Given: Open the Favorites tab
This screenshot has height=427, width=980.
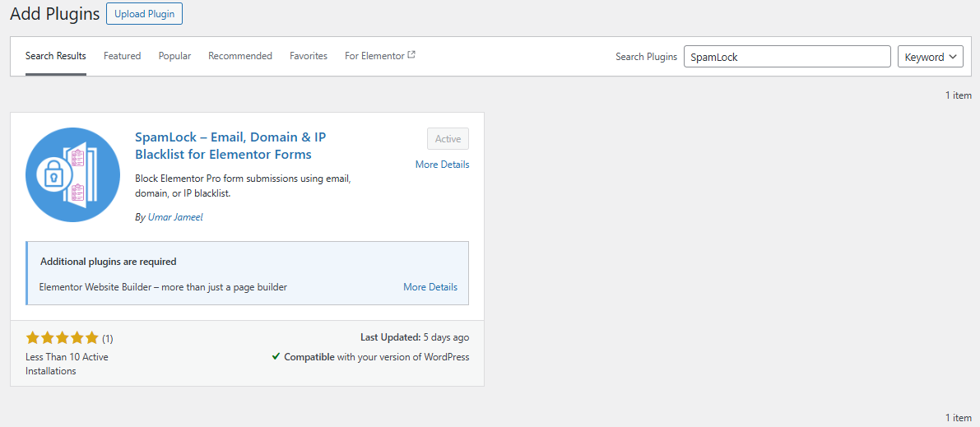Looking at the screenshot, I should (308, 56).
